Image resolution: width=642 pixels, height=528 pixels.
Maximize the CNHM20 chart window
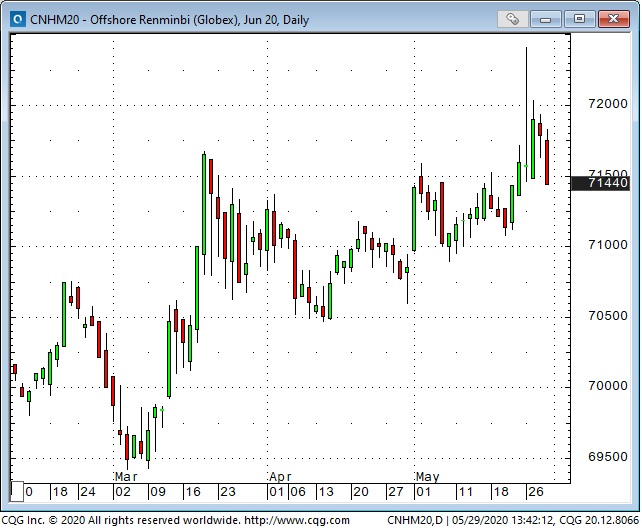point(579,19)
